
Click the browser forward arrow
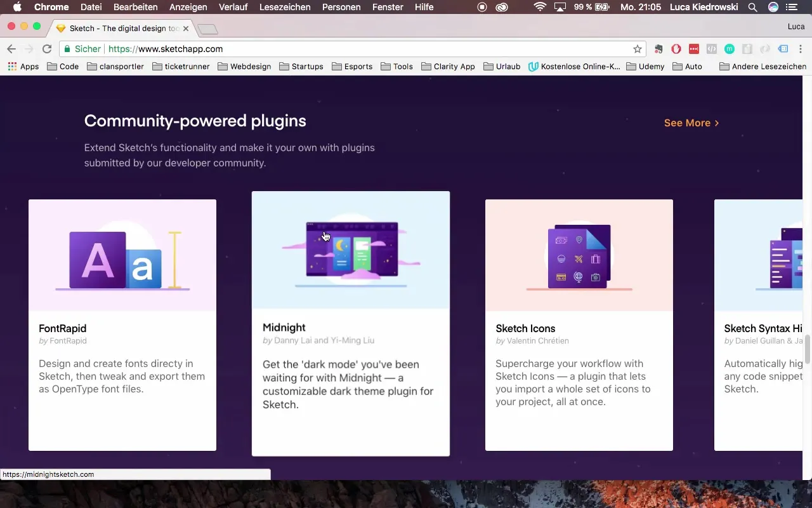[x=29, y=49]
